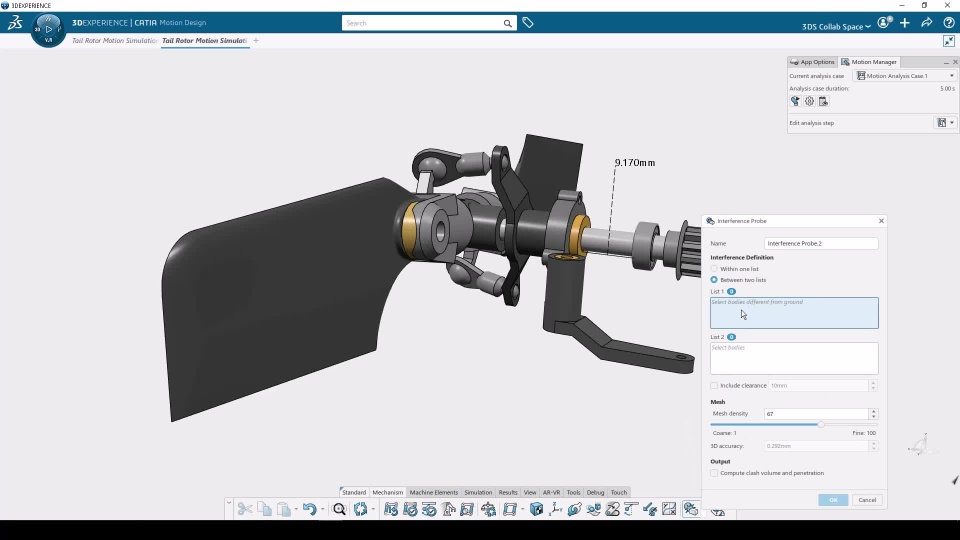This screenshot has width=960, height=540.
Task: Select the 'Within one list' radio option
Action: (714, 269)
